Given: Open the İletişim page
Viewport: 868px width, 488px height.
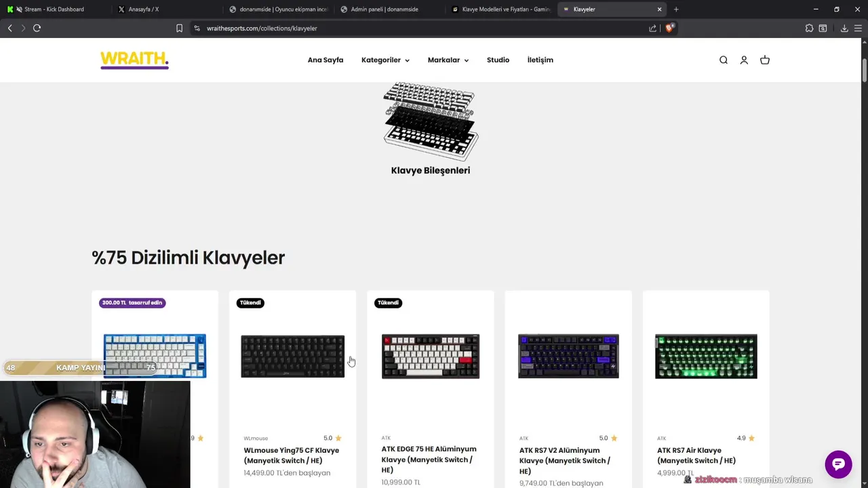Looking at the screenshot, I should (x=540, y=60).
